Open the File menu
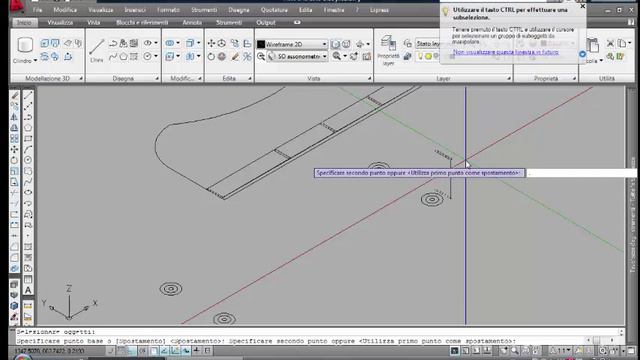 tap(38, 10)
